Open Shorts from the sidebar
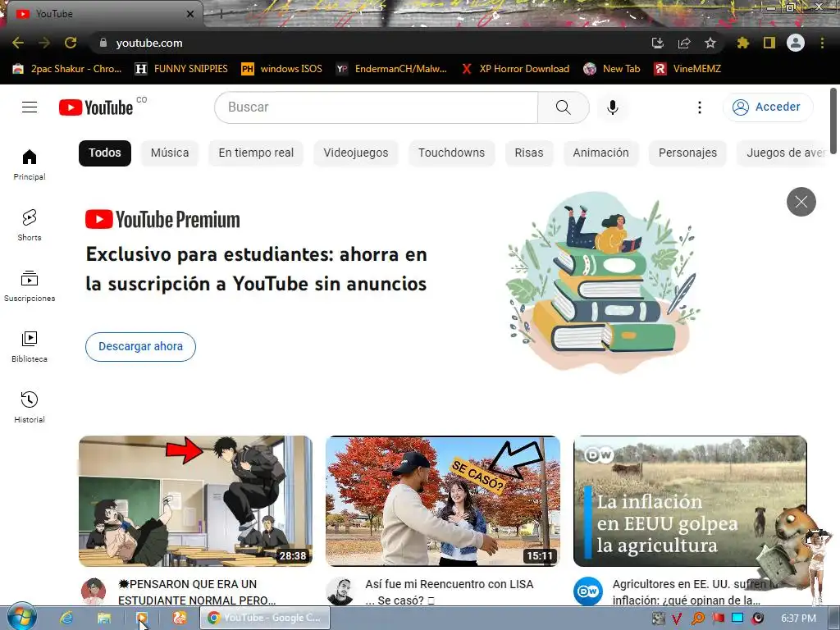This screenshot has width=840, height=630. coord(30,225)
